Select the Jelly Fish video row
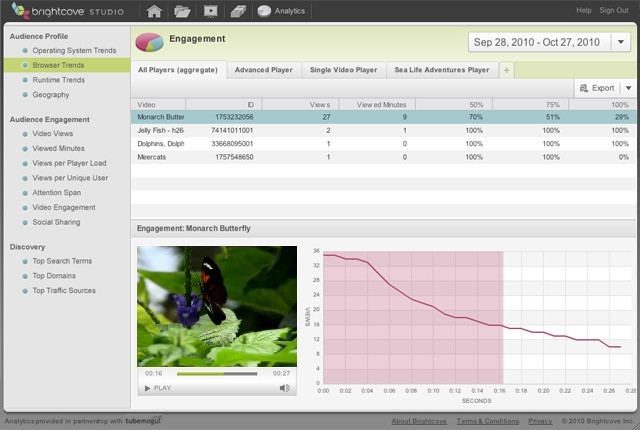 pos(383,131)
